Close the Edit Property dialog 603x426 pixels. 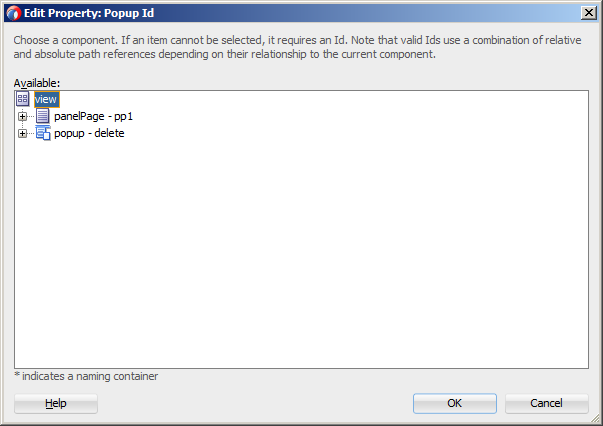pyautogui.click(x=589, y=13)
